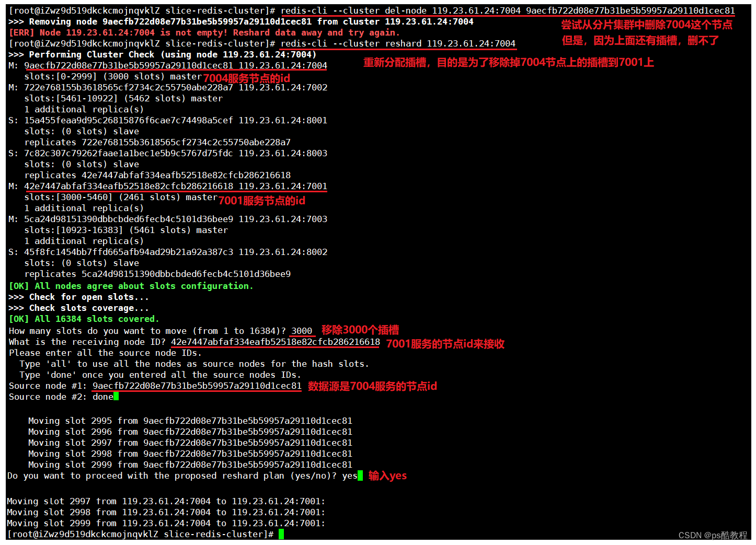Click the '>>> Performing Cluster Check' line
The width and height of the screenshot is (756, 545).
pos(163,54)
